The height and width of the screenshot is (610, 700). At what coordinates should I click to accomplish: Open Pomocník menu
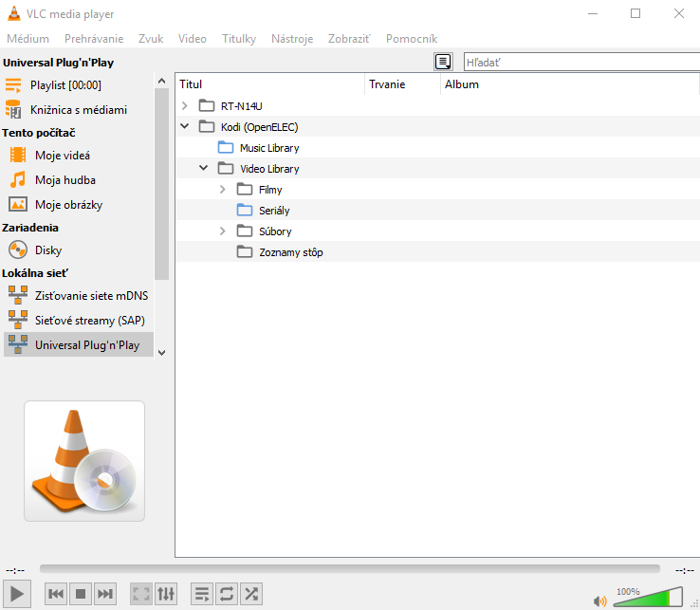pyautogui.click(x=412, y=39)
